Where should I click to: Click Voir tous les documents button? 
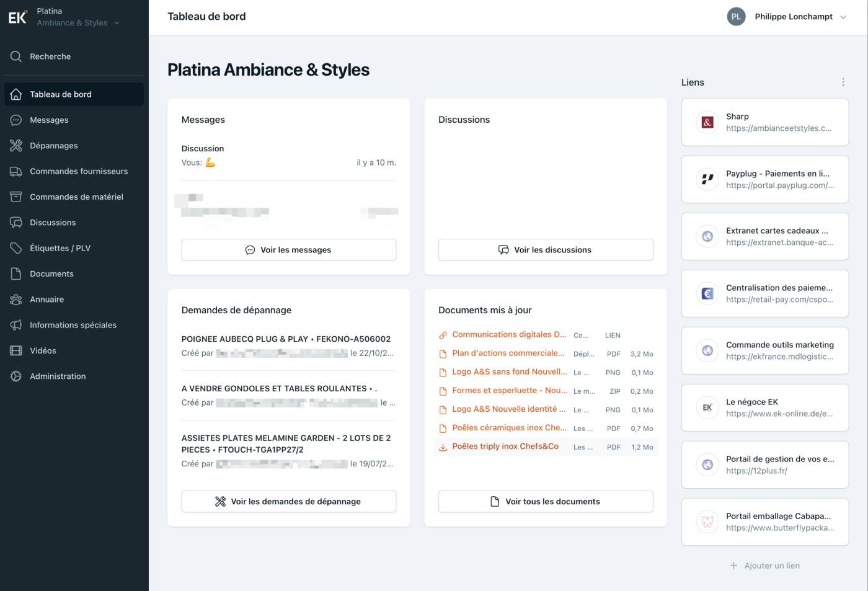click(545, 502)
